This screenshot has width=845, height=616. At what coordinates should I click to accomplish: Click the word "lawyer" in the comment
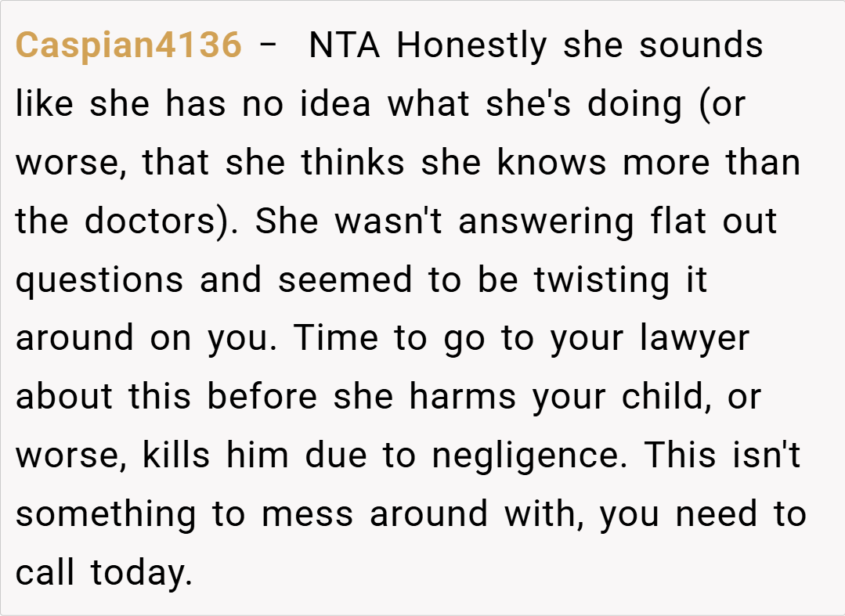[x=695, y=338]
